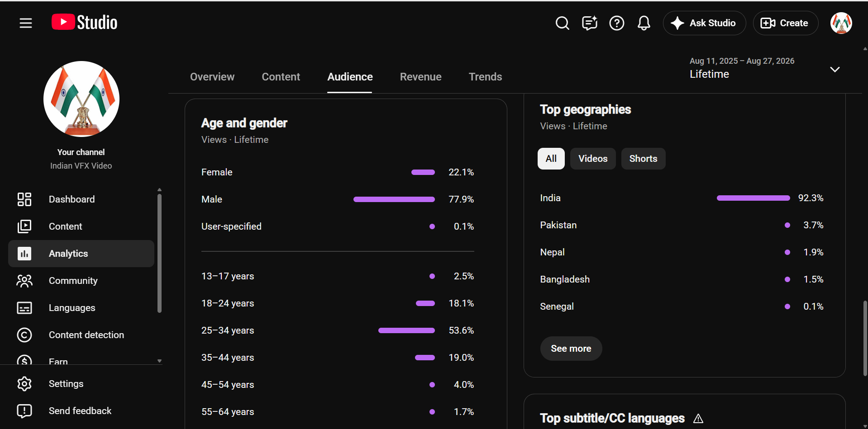The height and width of the screenshot is (429, 868).
Task: Click the sidebar scroll down arrow
Action: coord(159,361)
